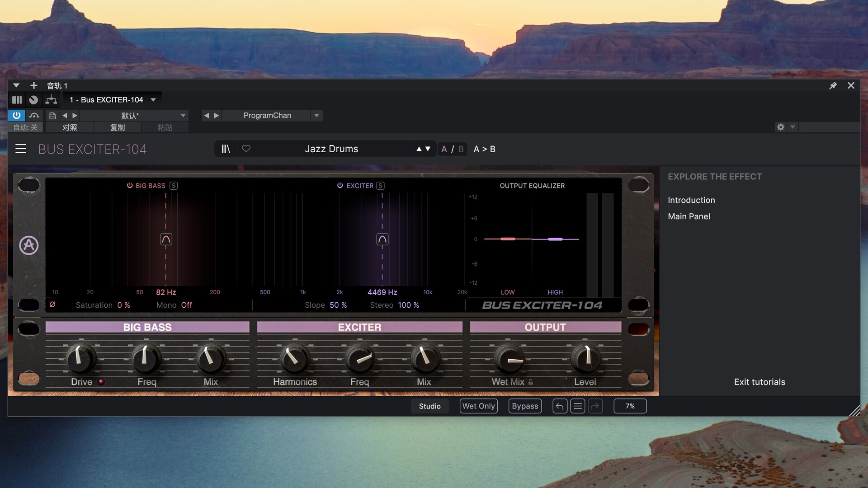Pin the plugin window

[x=833, y=85]
